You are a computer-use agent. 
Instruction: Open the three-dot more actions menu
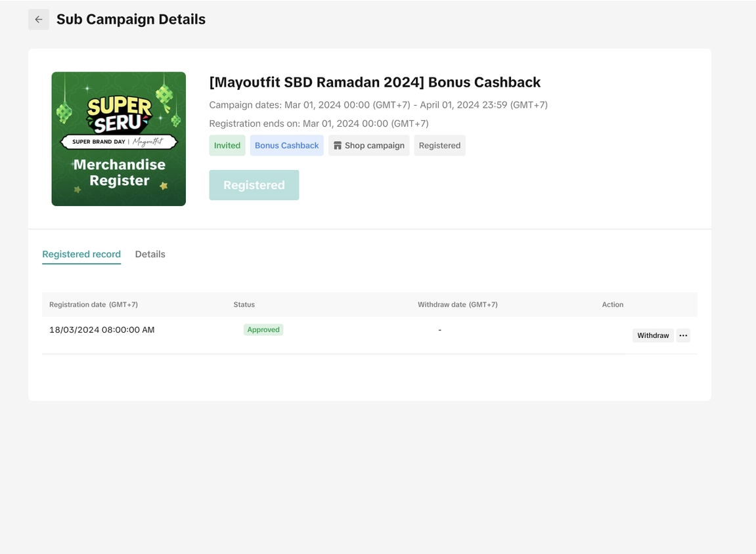[x=683, y=335]
